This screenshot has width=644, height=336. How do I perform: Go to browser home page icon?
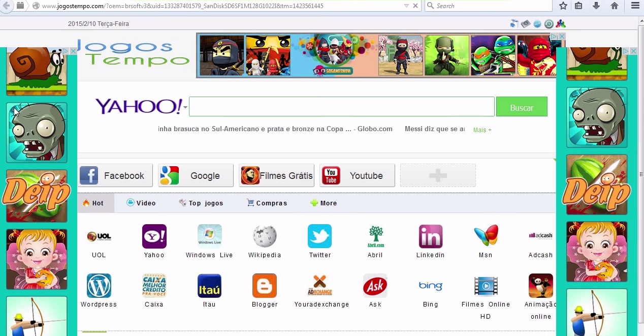[x=615, y=6]
